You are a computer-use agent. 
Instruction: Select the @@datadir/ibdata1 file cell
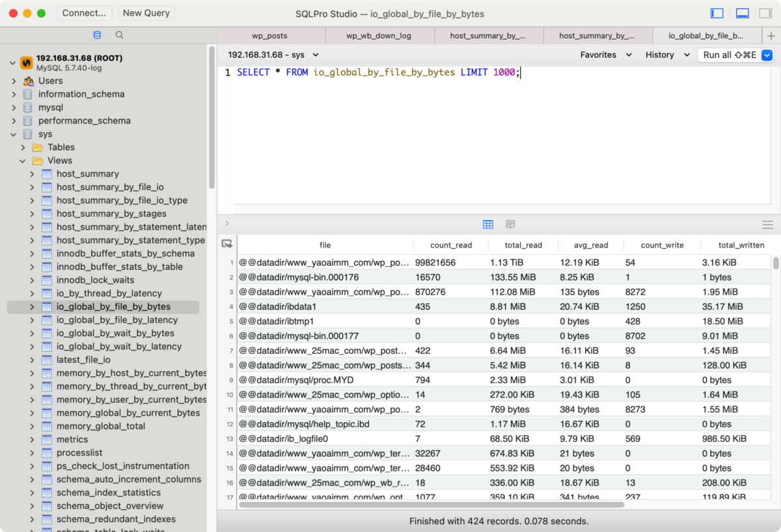tap(325, 307)
